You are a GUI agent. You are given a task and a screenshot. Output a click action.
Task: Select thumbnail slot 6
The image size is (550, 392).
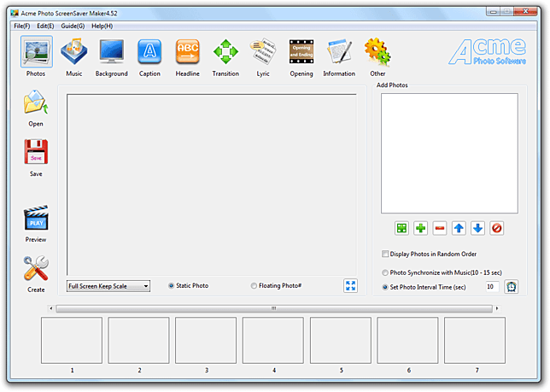pyautogui.click(x=407, y=341)
